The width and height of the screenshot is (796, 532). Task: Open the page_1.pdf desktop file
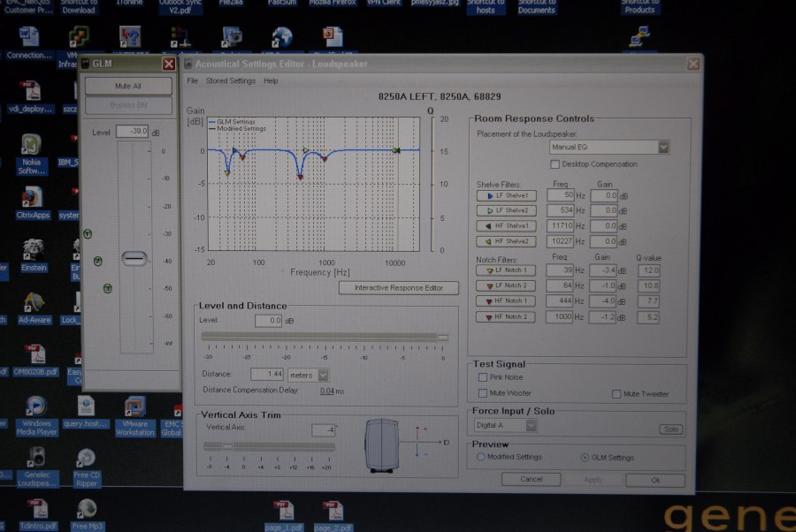pyautogui.click(x=283, y=516)
